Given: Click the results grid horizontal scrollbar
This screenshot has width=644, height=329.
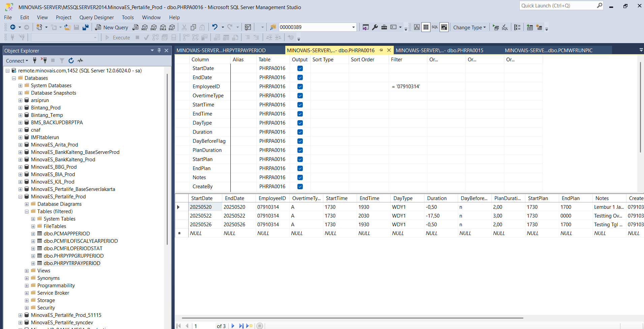Looking at the screenshot, I should [x=352, y=318].
